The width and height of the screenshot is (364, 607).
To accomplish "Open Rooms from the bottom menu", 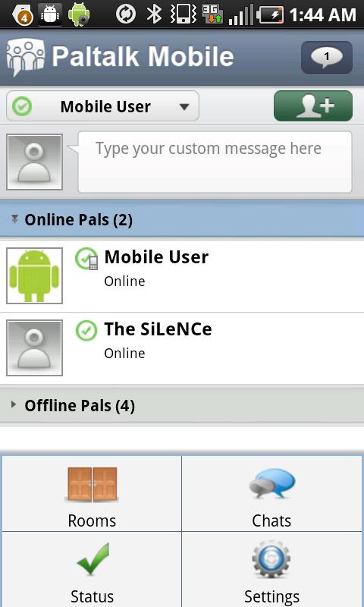I will point(92,494).
